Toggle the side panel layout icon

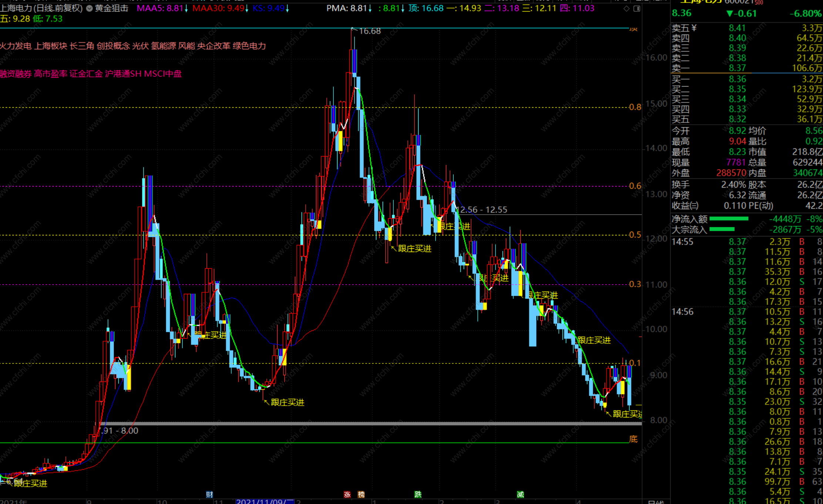pyautogui.click(x=637, y=9)
